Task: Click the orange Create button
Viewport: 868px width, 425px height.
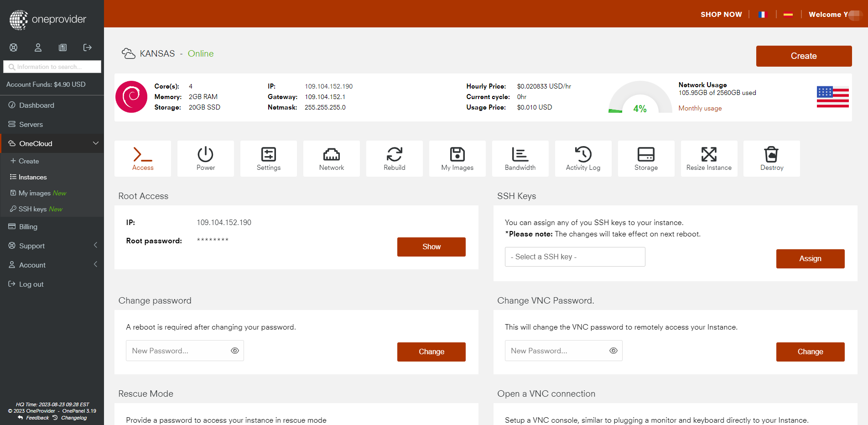Action: click(804, 56)
